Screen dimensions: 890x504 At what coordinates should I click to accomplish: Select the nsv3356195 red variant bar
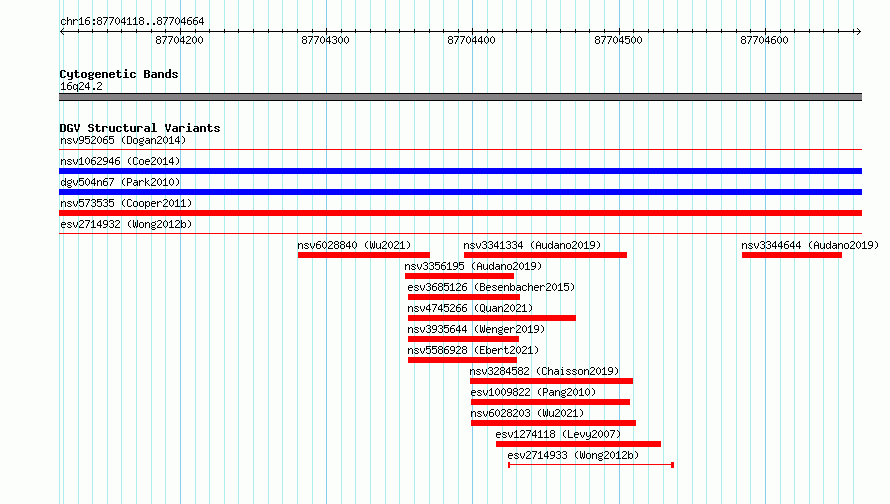click(459, 276)
